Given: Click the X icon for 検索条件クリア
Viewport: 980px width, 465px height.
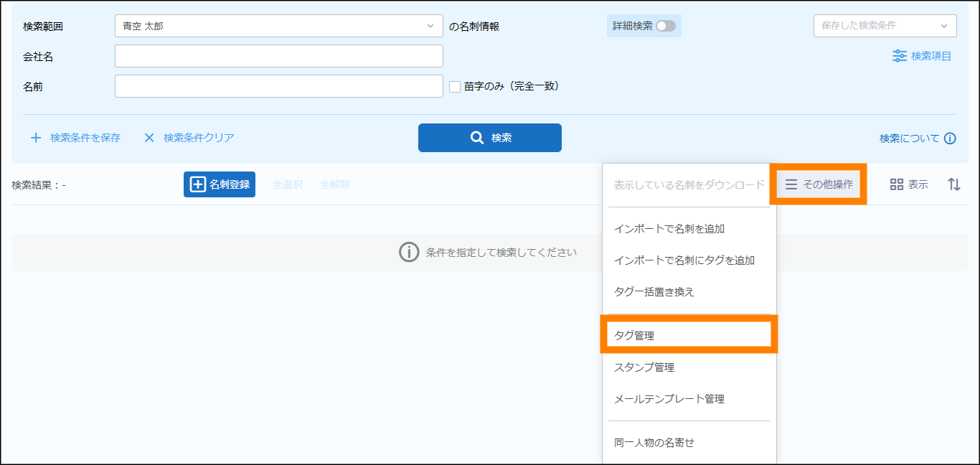Looking at the screenshot, I should [x=149, y=138].
